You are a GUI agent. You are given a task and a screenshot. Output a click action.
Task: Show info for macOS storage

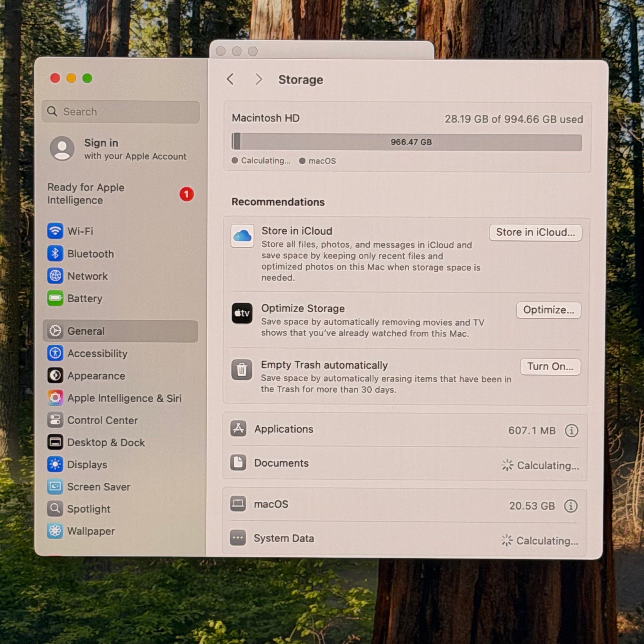pyautogui.click(x=571, y=506)
